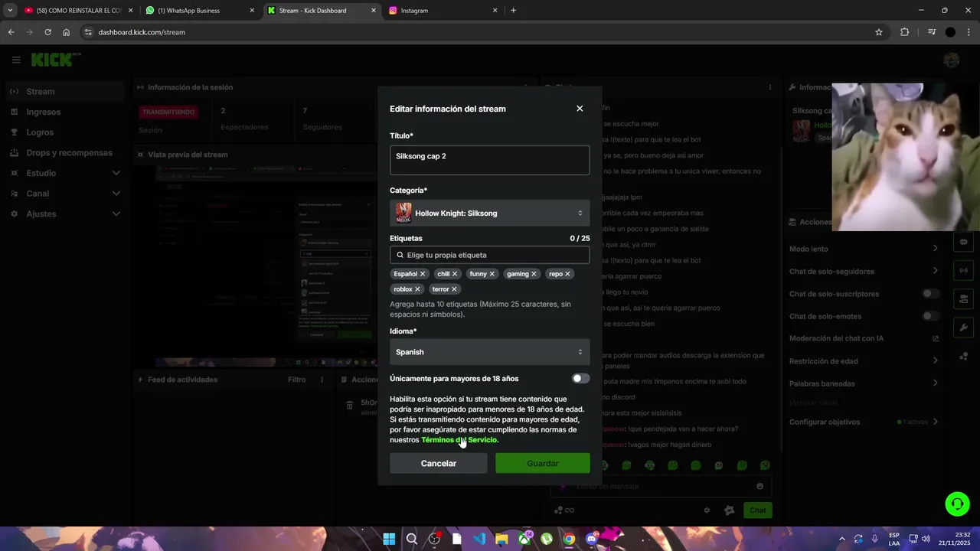Open the Restricción de edad setting
Viewport: 980px width, 551px height.
click(864, 360)
